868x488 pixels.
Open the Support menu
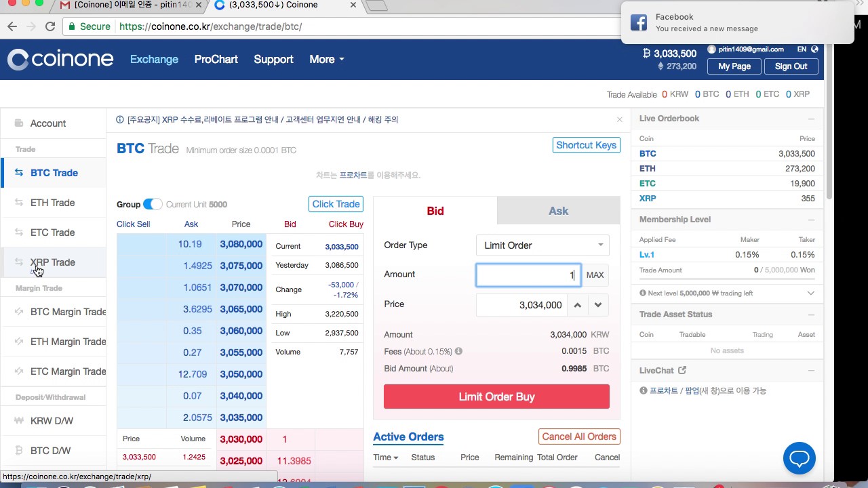(x=273, y=59)
